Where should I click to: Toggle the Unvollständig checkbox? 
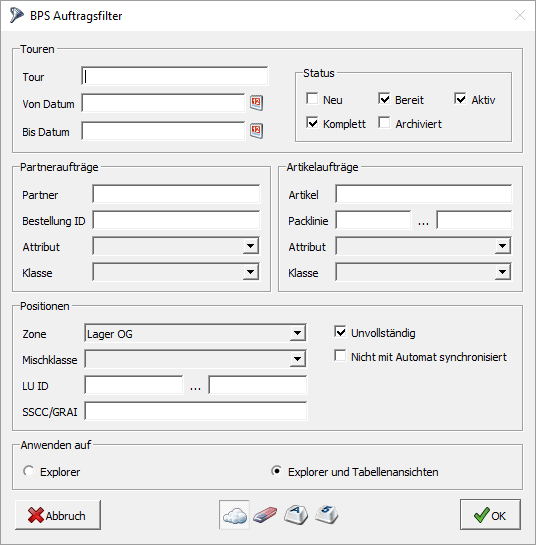340,332
